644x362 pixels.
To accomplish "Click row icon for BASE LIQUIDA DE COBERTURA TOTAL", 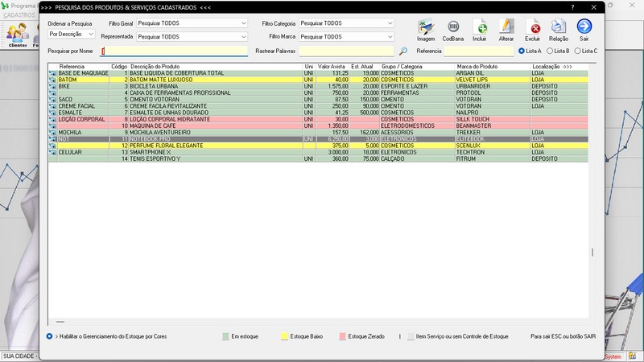I will (52, 73).
